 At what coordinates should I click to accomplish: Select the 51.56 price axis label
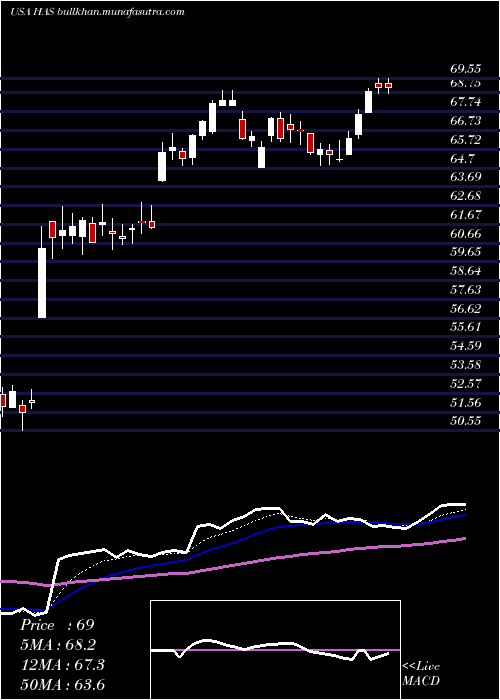pos(466,402)
